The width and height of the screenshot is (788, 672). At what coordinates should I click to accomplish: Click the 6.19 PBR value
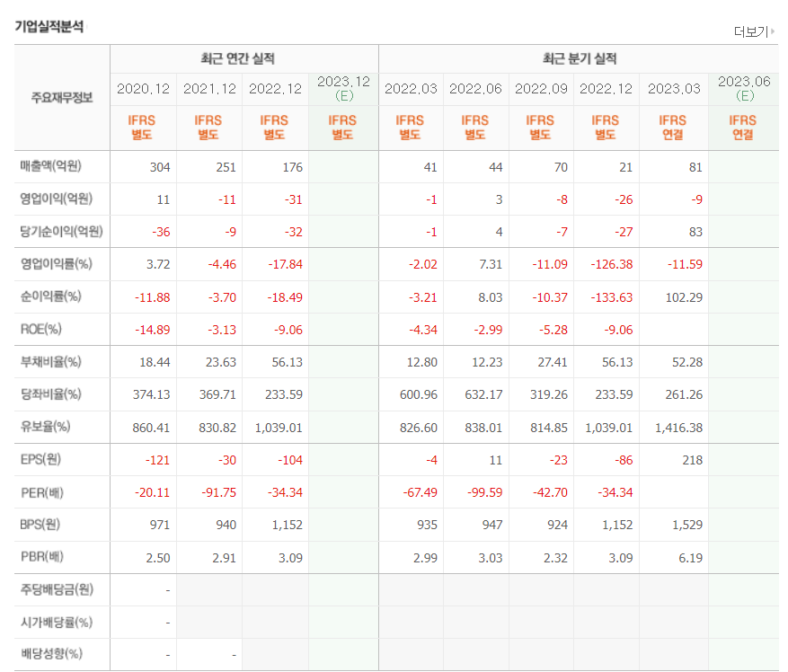pyautogui.click(x=691, y=558)
